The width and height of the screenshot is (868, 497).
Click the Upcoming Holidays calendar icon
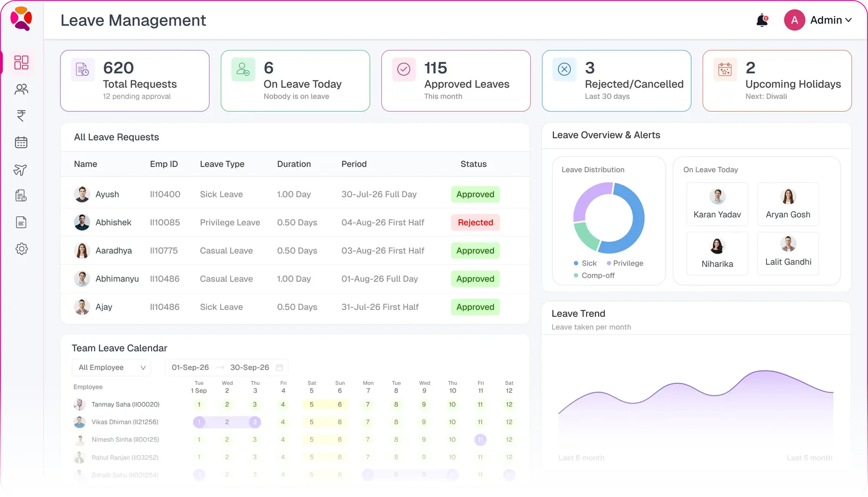725,70
